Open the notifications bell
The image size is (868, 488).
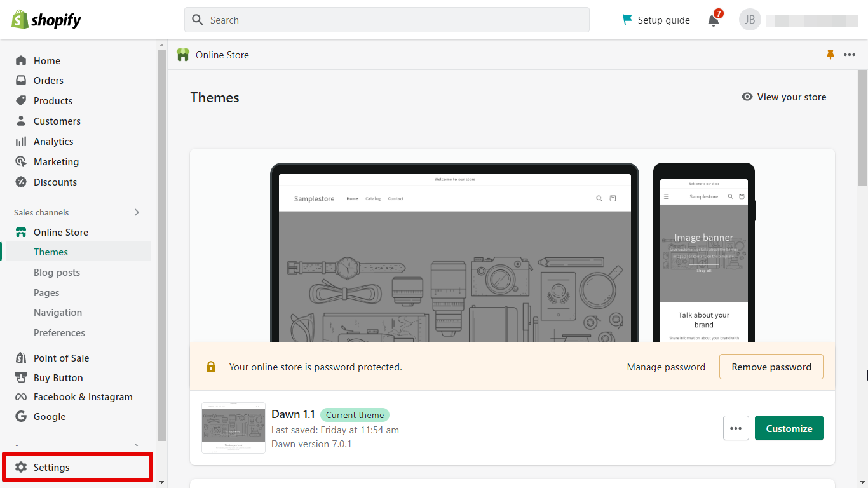714,20
